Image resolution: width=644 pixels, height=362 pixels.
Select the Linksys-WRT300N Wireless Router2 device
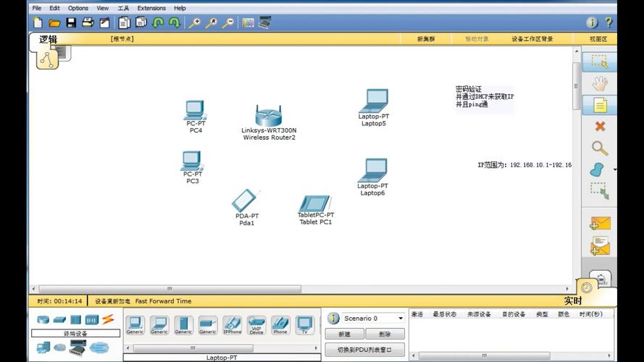tap(269, 122)
